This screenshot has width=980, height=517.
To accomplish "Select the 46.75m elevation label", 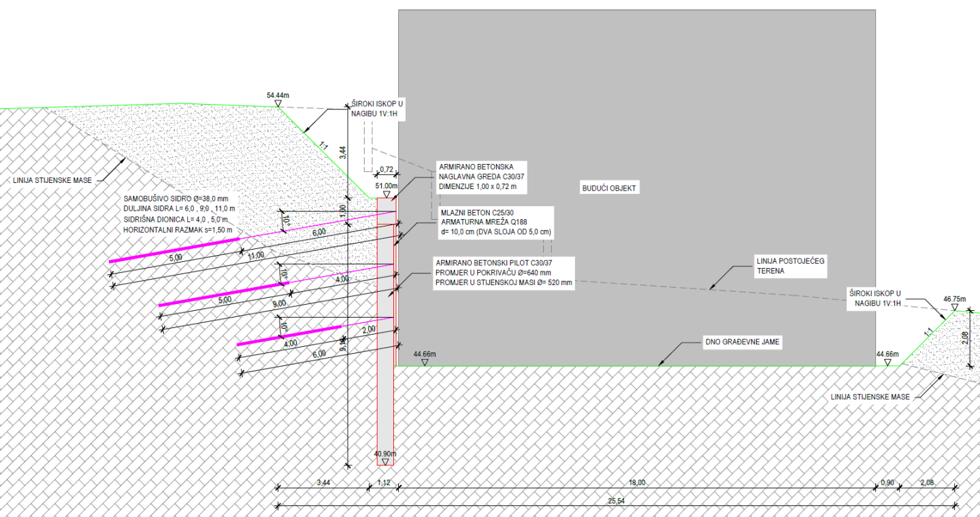I will (955, 298).
